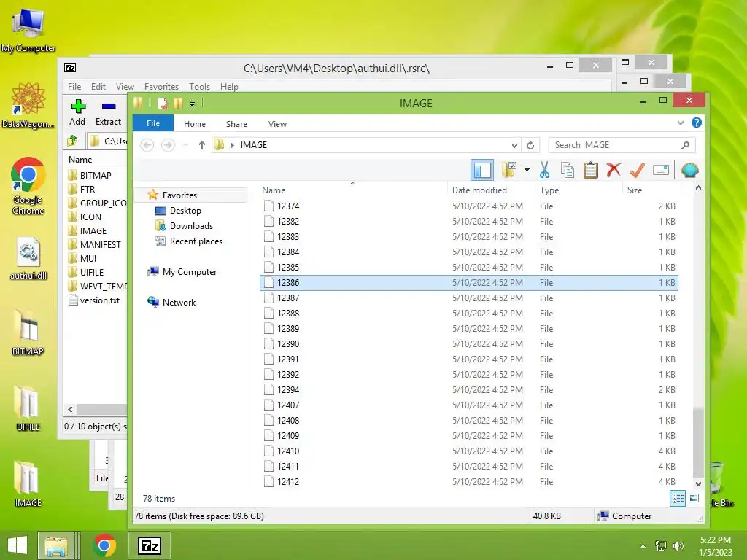747x560 pixels.
Task: Click the blue Help question mark icon
Action: [696, 122]
